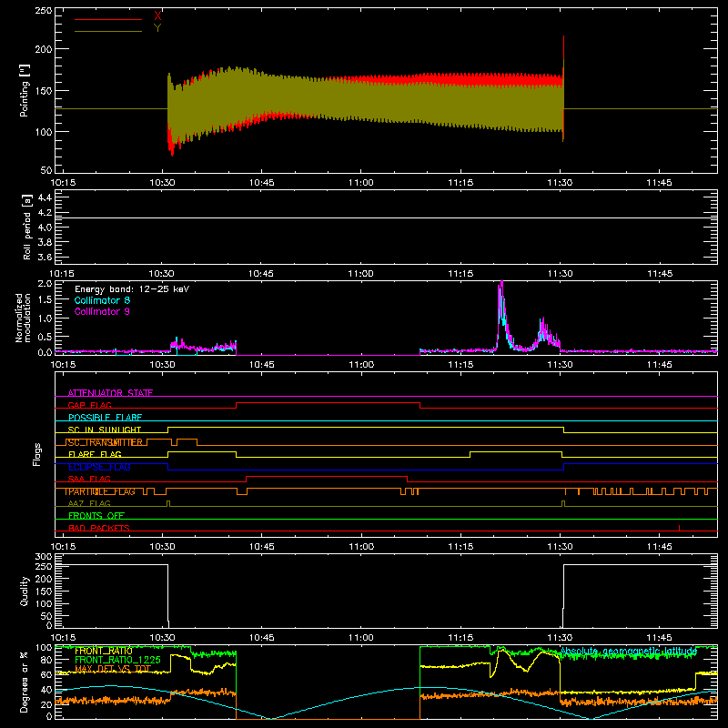Click the ATTENUATOR_STATE flag label

(110, 393)
